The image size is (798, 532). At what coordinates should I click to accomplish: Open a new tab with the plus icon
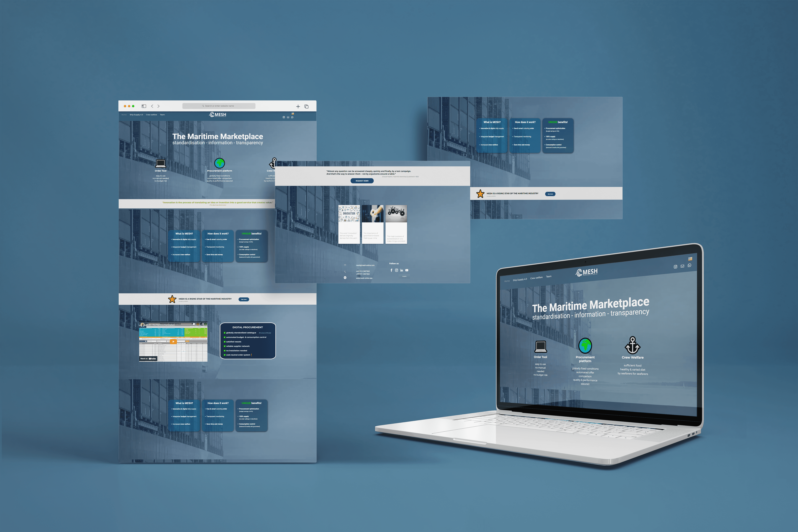click(298, 107)
